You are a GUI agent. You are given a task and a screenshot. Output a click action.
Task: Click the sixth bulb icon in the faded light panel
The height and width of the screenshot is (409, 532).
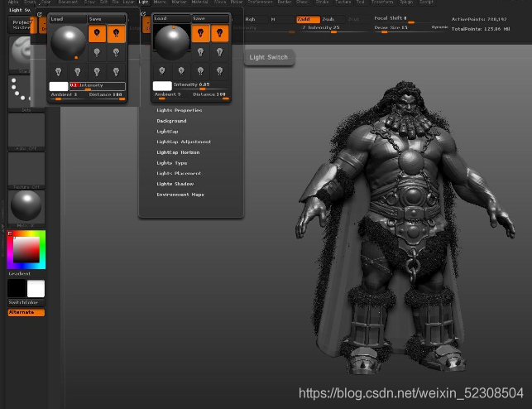(78, 72)
